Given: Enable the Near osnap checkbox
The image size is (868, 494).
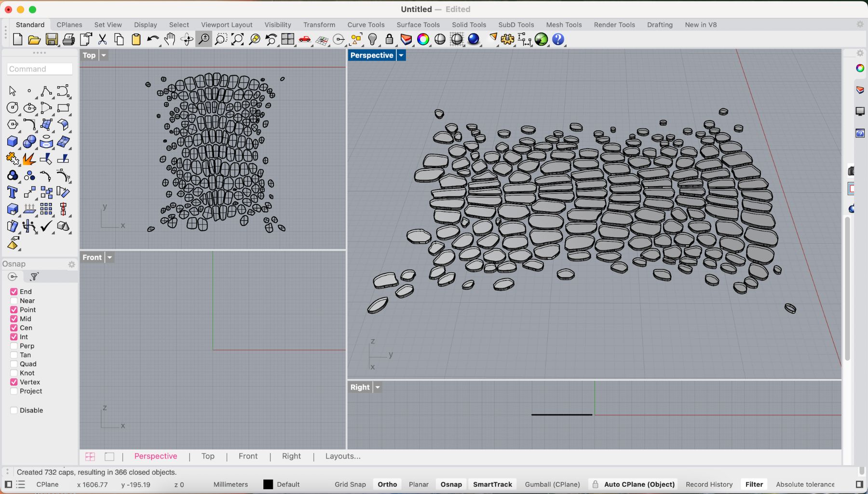Looking at the screenshot, I should pos(14,301).
